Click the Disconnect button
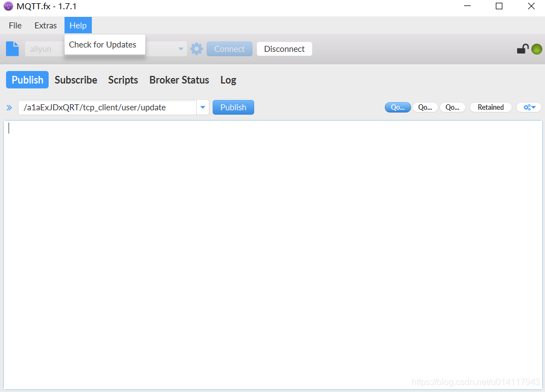This screenshot has height=392, width=545. coord(284,49)
